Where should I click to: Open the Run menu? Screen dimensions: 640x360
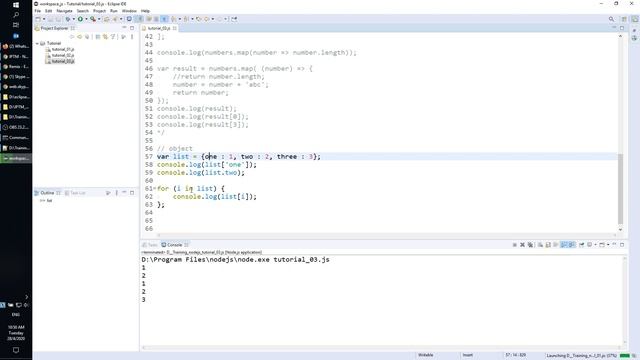tap(114, 11)
